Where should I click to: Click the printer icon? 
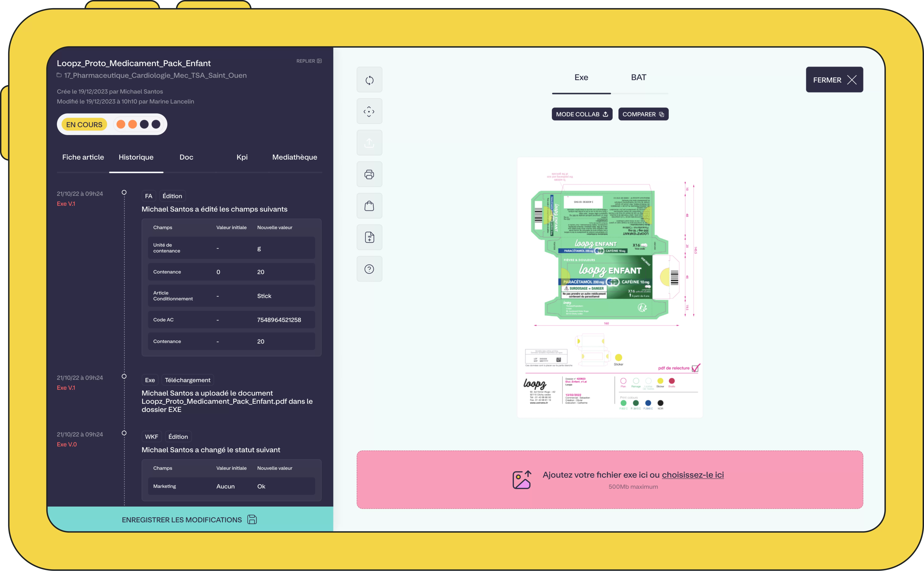point(369,174)
